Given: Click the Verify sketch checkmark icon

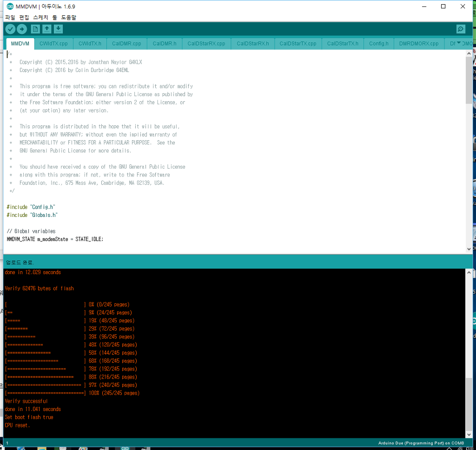Looking at the screenshot, I should point(10,29).
